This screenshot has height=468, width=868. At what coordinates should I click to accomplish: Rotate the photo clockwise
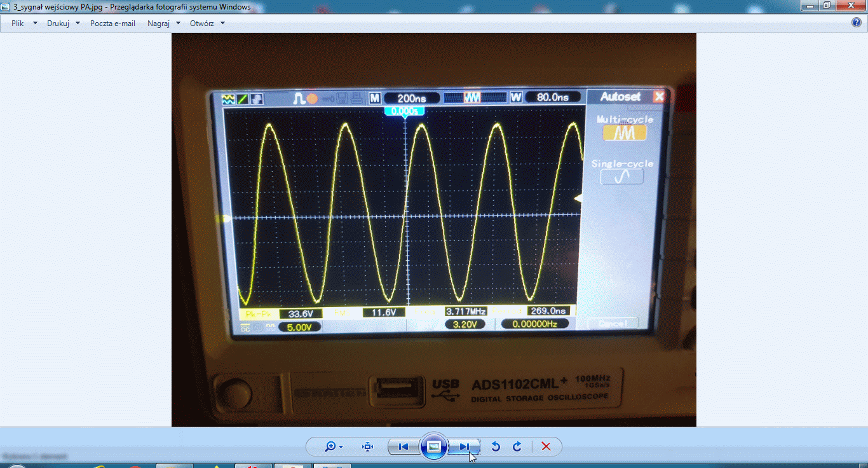(x=517, y=447)
